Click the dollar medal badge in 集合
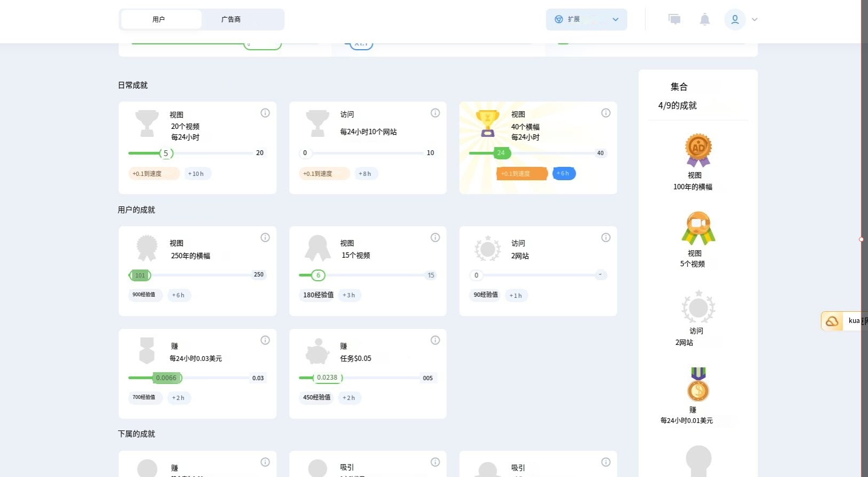Image resolution: width=868 pixels, height=477 pixels. (698, 385)
